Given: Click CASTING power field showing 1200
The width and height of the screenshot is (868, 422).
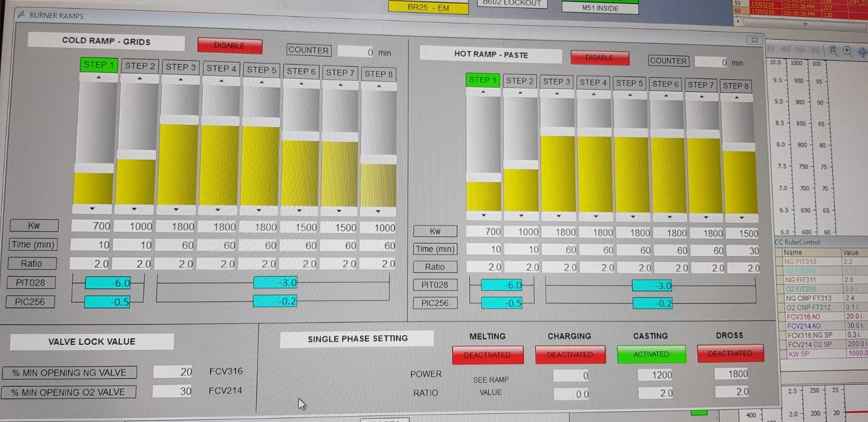Looking at the screenshot, I should pyautogui.click(x=656, y=375).
